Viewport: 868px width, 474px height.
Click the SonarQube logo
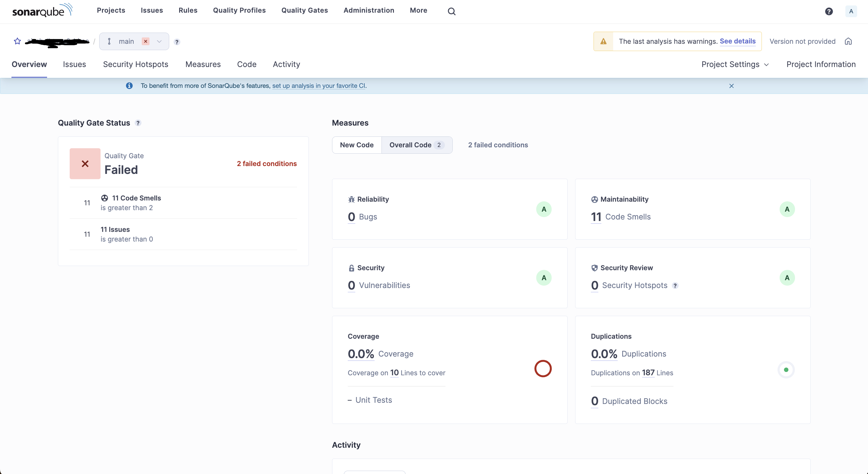42,11
